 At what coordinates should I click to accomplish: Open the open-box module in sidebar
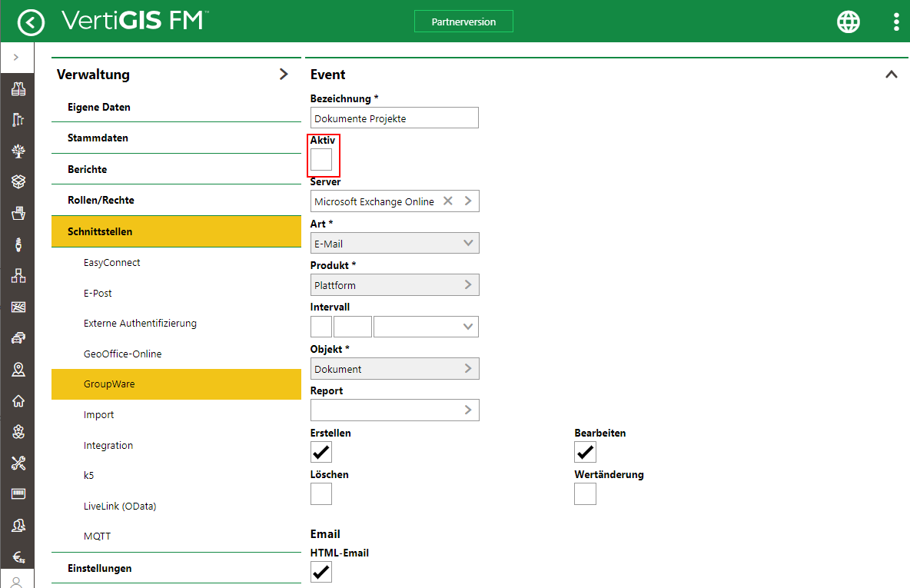[x=18, y=181]
